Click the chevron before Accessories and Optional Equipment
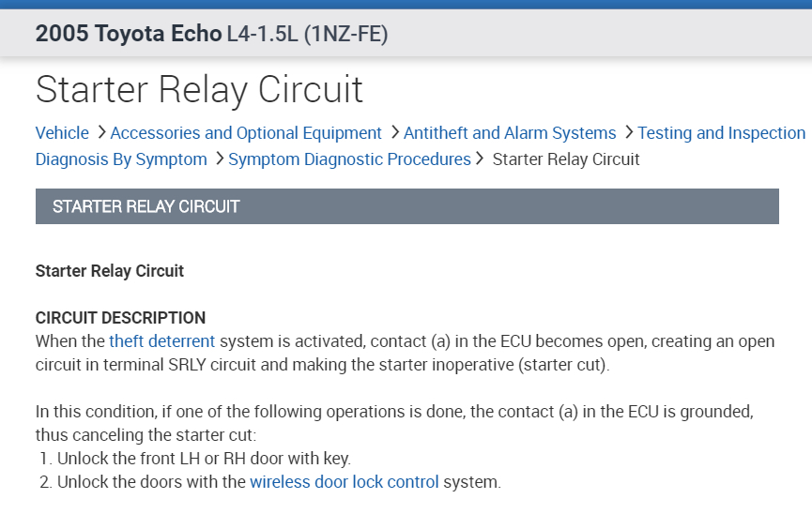This screenshot has width=812, height=514. 101,132
